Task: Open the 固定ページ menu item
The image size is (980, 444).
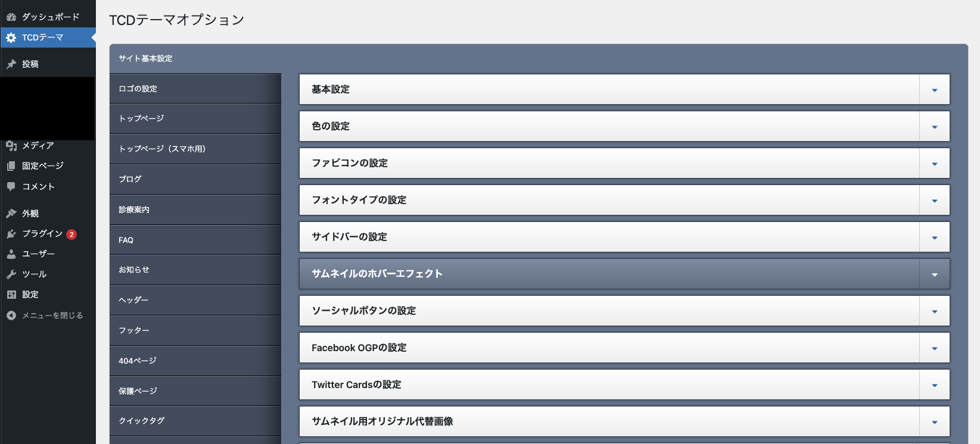Action: pyautogui.click(x=48, y=166)
